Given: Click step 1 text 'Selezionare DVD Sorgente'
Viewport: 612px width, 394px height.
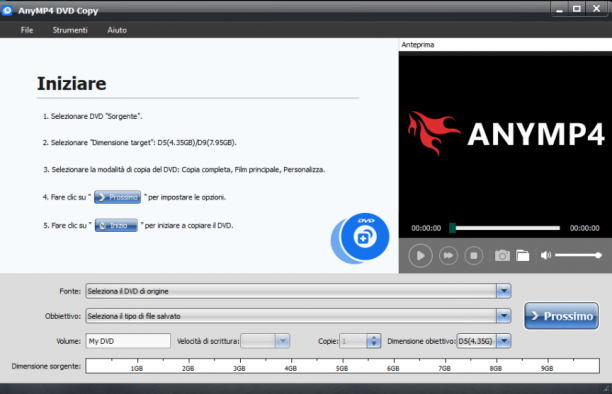Looking at the screenshot, I should pyautogui.click(x=93, y=116).
